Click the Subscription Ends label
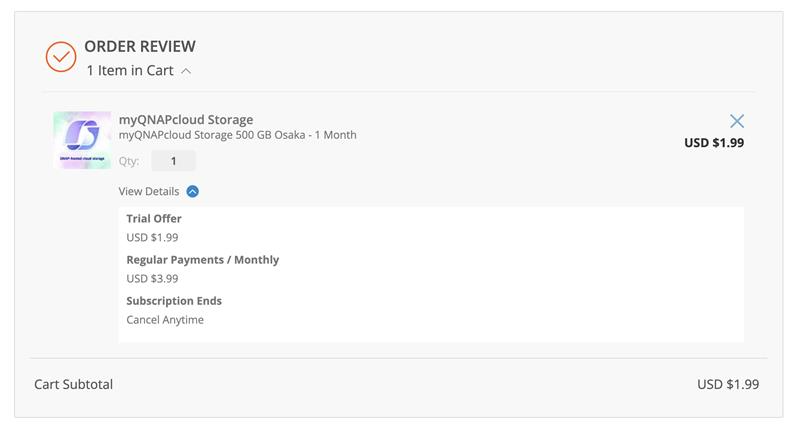This screenshot has width=800, height=429. point(174,301)
